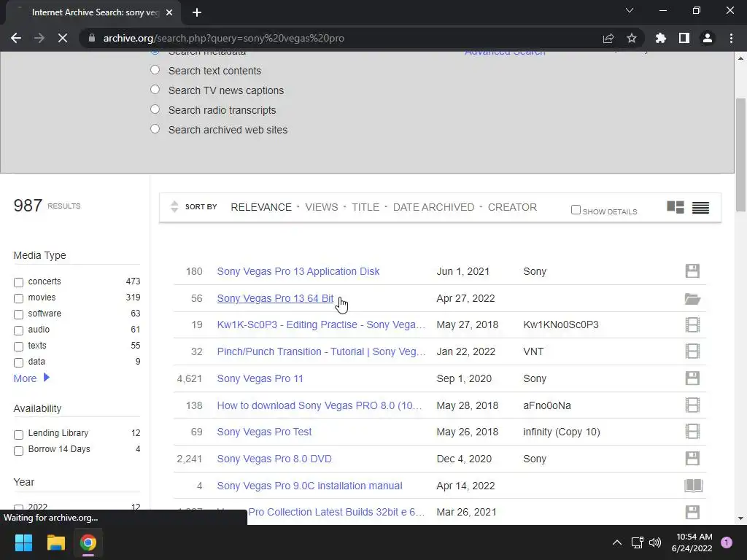Click the software icon for Sony Vegas Pro 13 Application Disk
This screenshot has width=747, height=560.
coord(692,271)
